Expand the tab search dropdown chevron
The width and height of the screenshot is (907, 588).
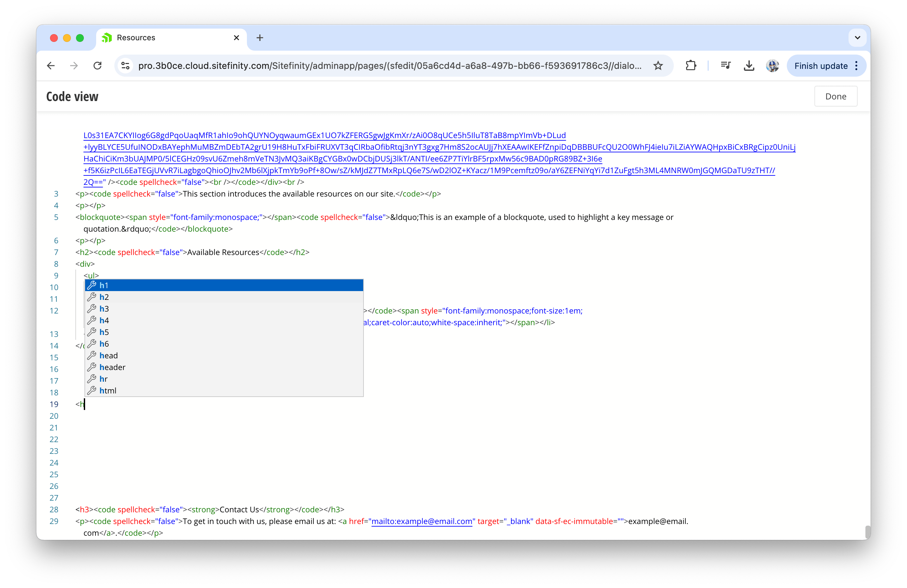click(x=857, y=38)
